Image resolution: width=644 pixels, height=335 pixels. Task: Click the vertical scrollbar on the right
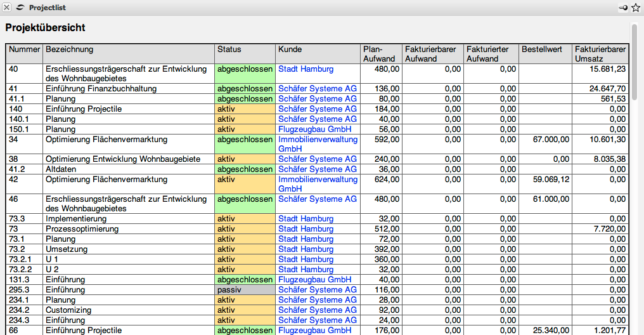[634, 63]
